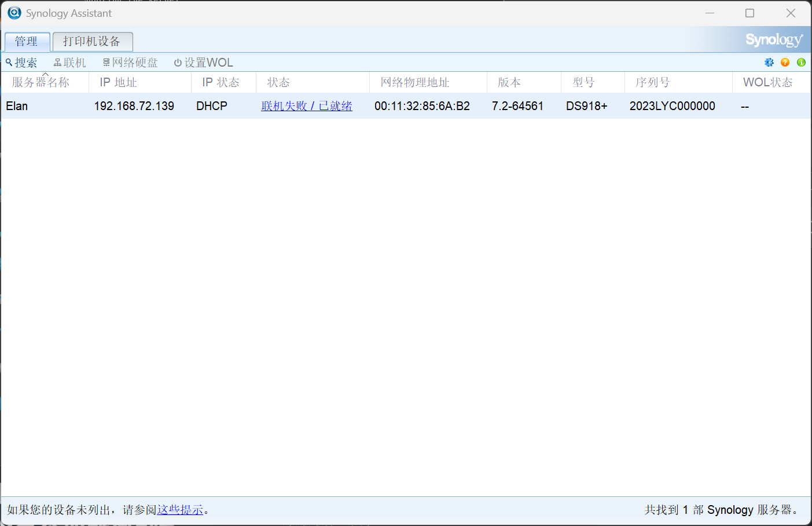Click the green info about icon

click(801, 63)
